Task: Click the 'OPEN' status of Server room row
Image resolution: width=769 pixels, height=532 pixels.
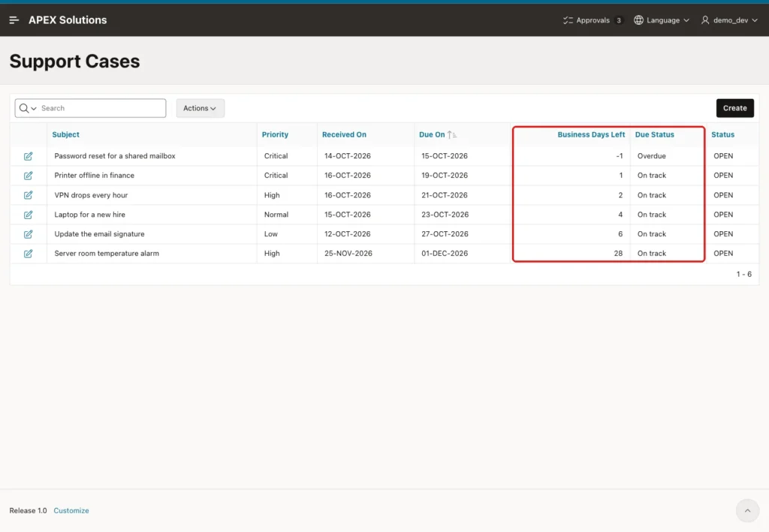Action: (x=723, y=254)
